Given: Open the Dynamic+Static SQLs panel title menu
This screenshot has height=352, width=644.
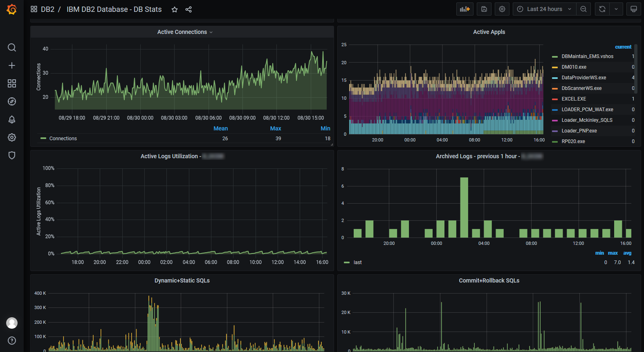Looking at the screenshot, I should coord(182,280).
